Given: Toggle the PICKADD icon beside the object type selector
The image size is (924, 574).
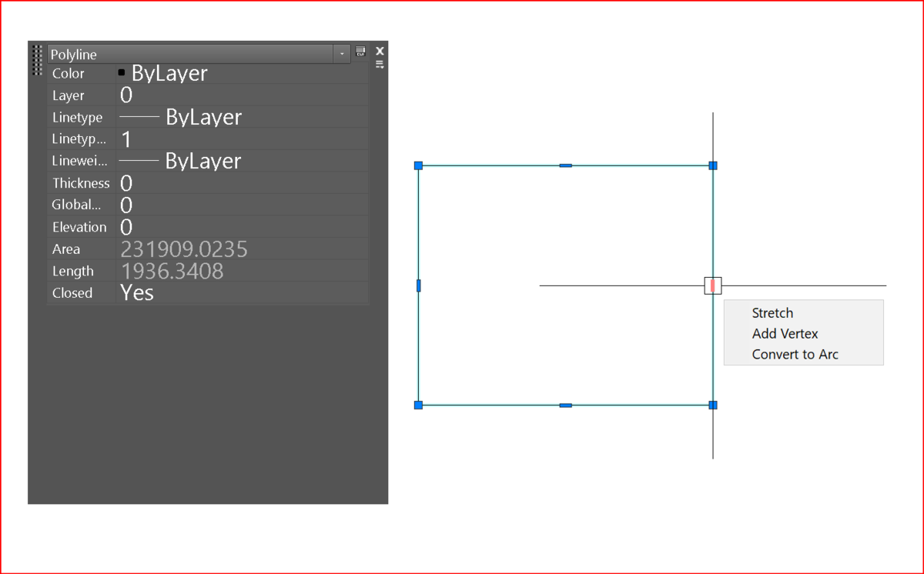Looking at the screenshot, I should [360, 52].
